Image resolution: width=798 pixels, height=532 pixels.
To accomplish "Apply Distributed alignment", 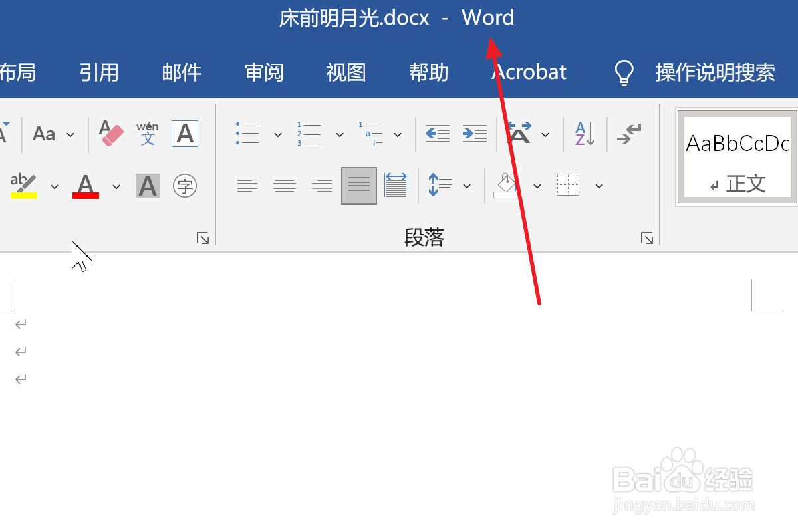I will (396, 186).
